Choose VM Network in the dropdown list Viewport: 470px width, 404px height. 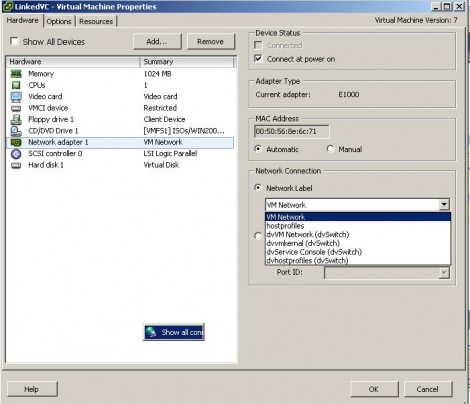click(x=358, y=217)
